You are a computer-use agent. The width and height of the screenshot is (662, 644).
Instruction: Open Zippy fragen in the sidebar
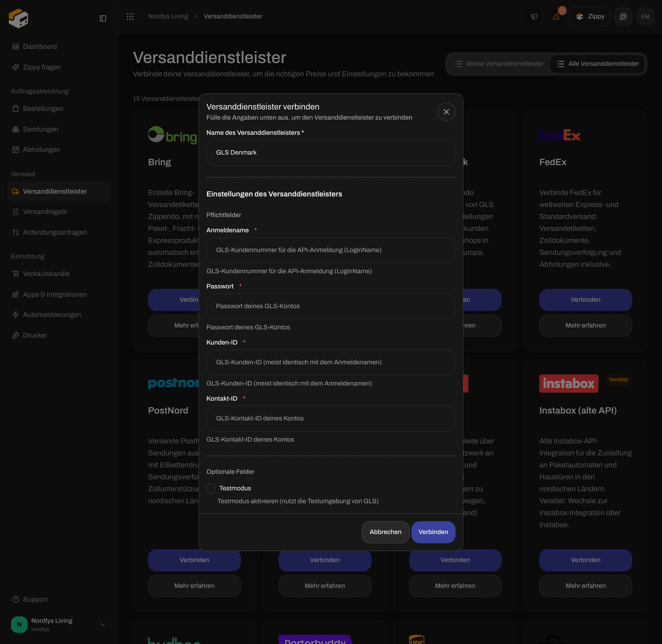click(59, 67)
